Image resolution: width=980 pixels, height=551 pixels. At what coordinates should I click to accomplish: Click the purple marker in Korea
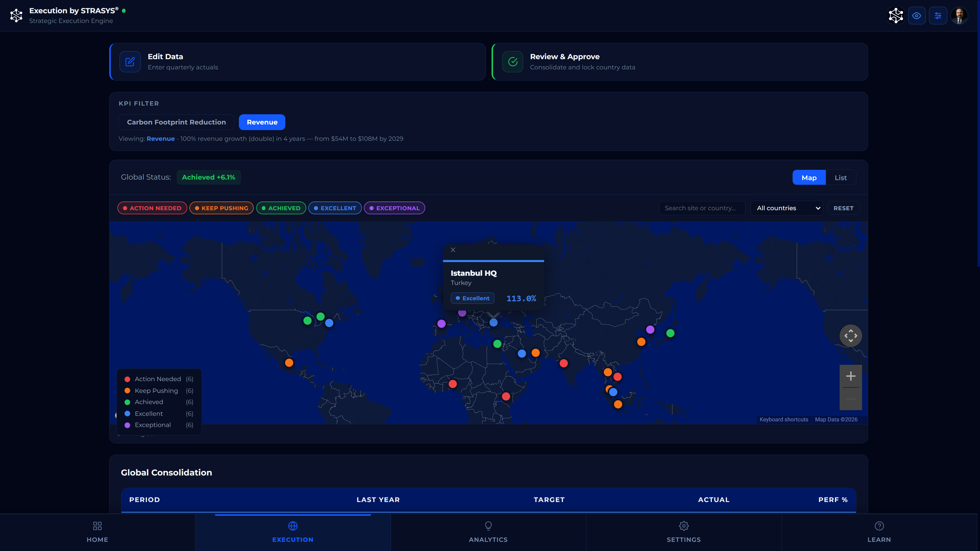click(x=650, y=329)
